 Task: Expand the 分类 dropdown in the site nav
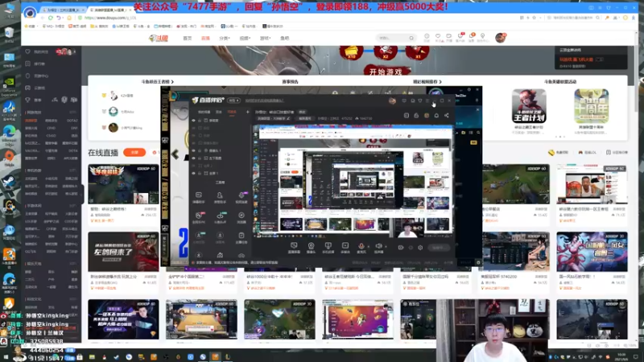coord(225,38)
